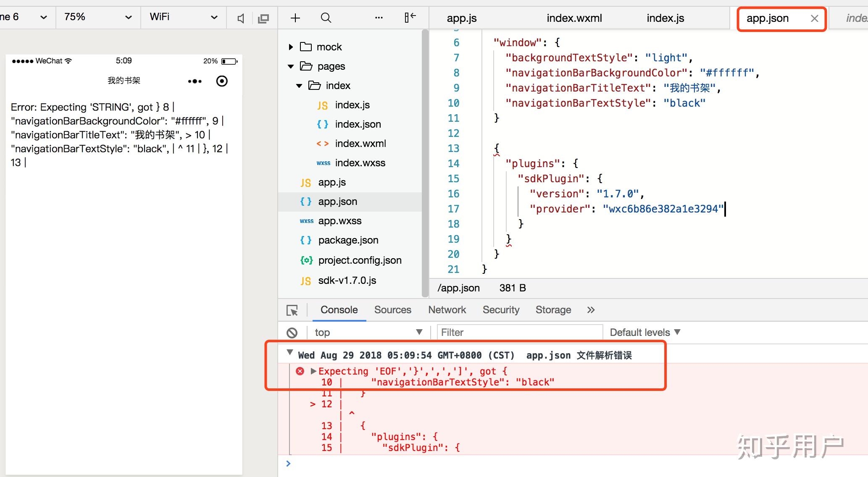Click the mute speaker icon
Image resolution: width=868 pixels, height=477 pixels.
240,18
